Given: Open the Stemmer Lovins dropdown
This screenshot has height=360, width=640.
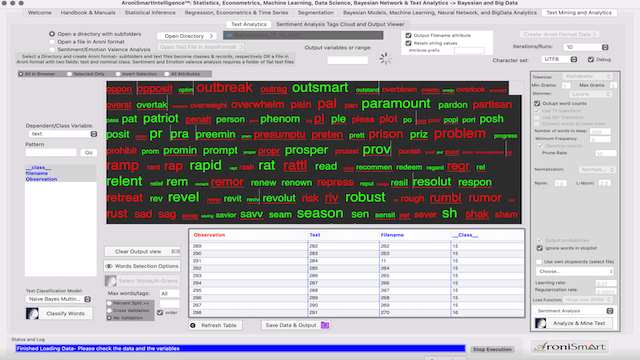Looking at the screenshot, I should 591,94.
